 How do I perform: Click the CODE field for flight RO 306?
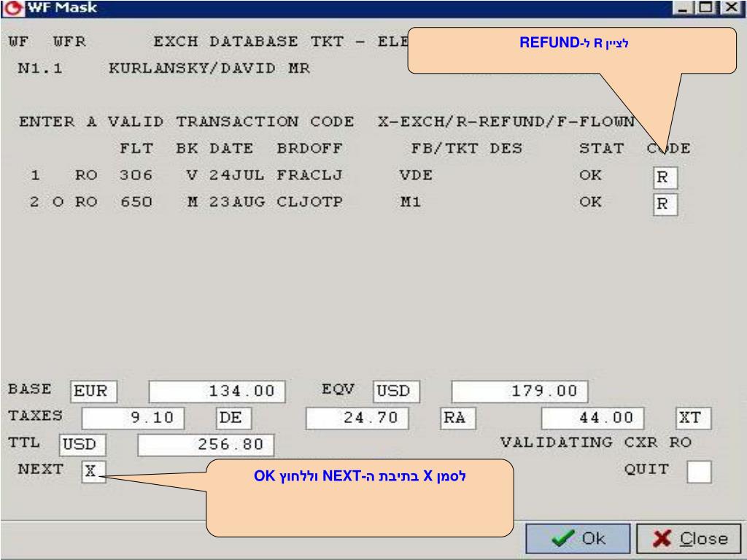pyautogui.click(x=665, y=178)
